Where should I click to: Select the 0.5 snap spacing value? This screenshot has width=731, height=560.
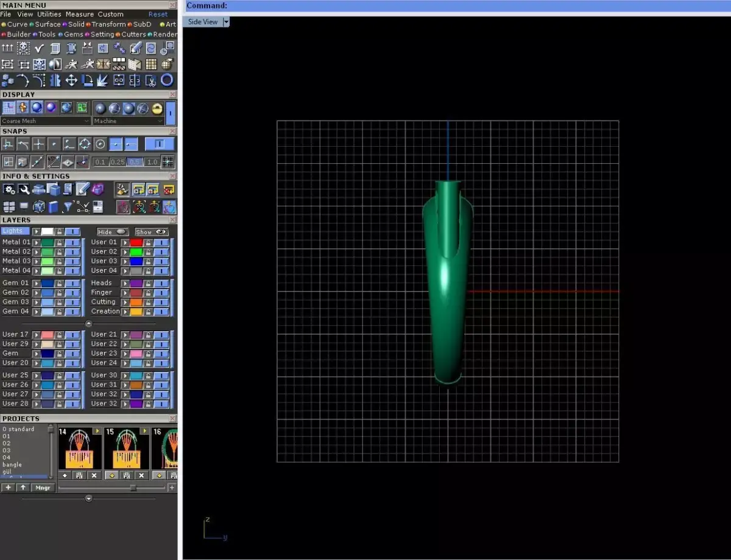pyautogui.click(x=135, y=162)
